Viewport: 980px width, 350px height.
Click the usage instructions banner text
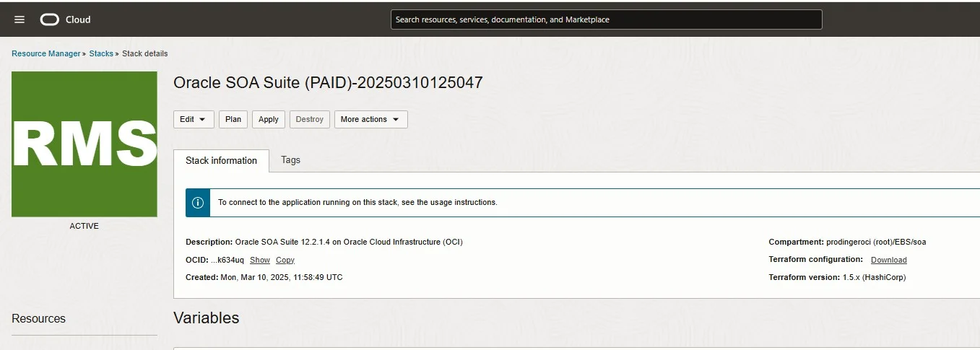[357, 202]
